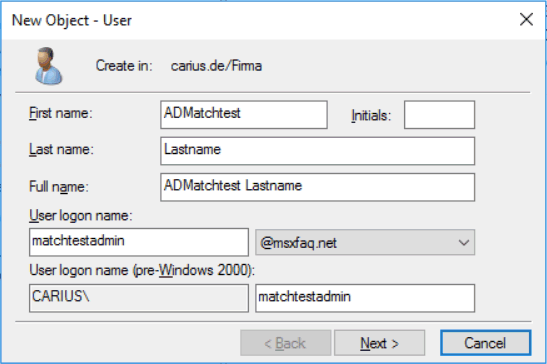Image resolution: width=547 pixels, height=364 pixels.
Task: Click the Last name label
Action: [x=61, y=149]
